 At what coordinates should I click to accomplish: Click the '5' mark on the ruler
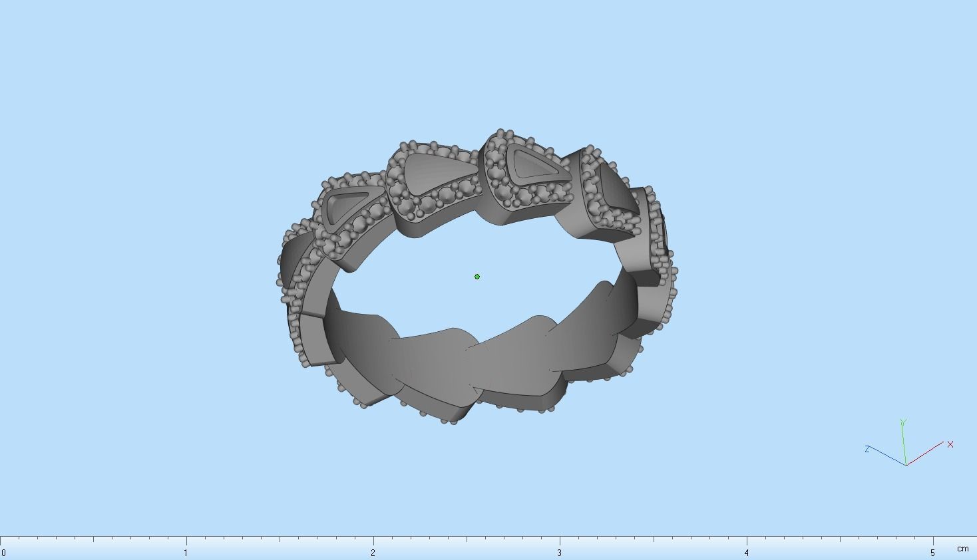(x=933, y=553)
